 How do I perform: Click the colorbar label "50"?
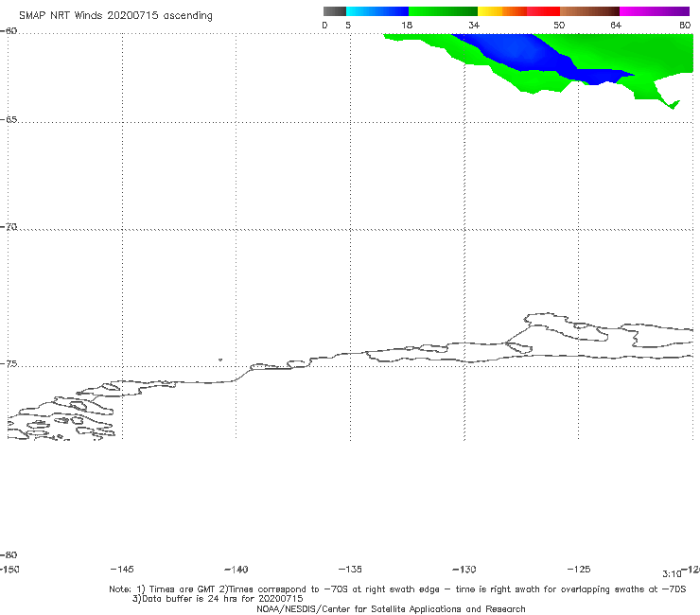[559, 25]
